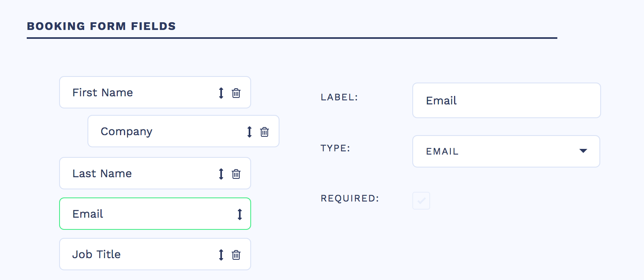Delete the Company field
Viewport: 644px width, 280px height.
point(264,132)
